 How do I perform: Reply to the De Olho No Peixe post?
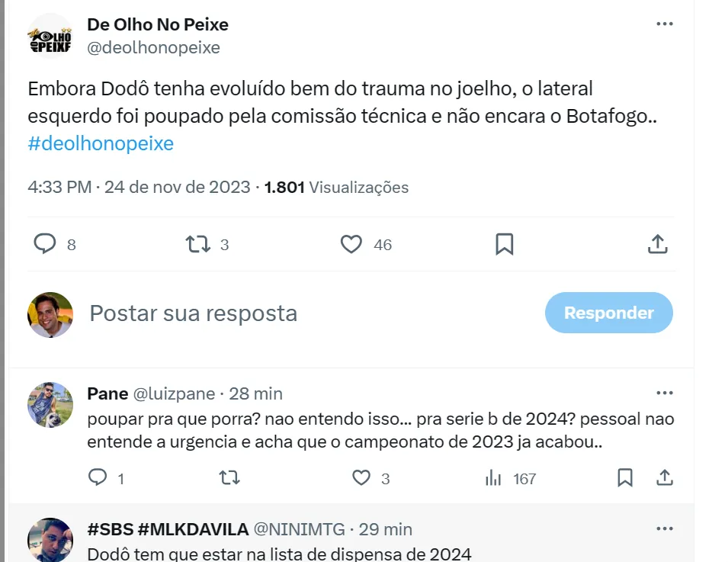coord(46,244)
